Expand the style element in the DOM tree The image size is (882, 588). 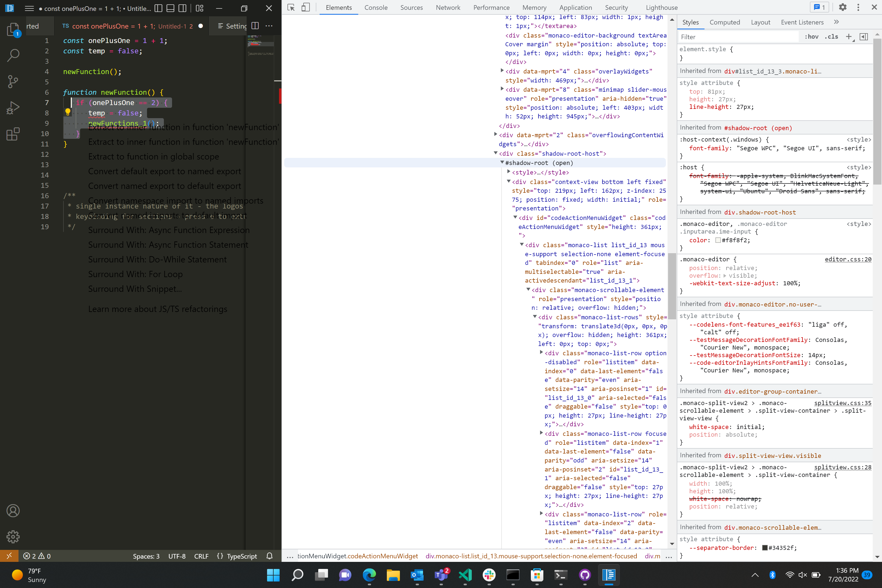pos(509,172)
